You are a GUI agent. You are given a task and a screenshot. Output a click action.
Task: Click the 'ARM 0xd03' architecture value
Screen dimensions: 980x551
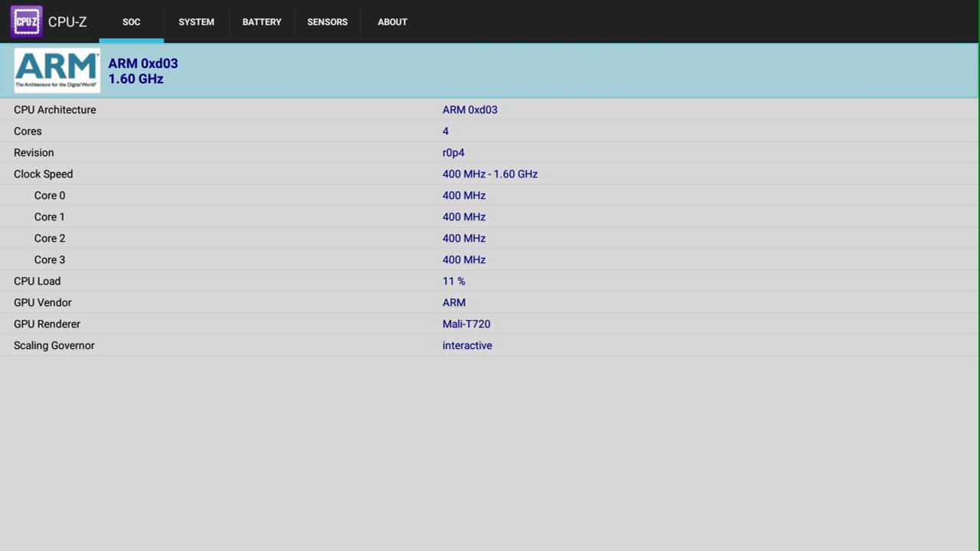(470, 109)
